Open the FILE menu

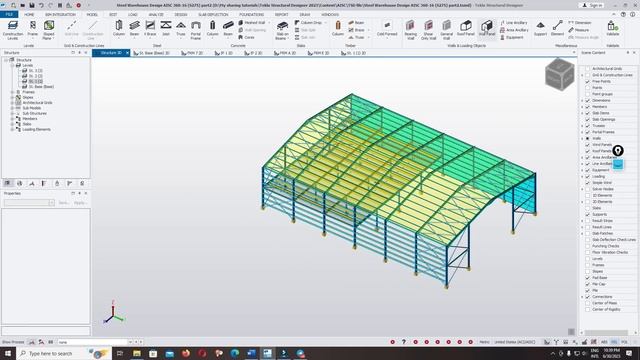[9, 14]
